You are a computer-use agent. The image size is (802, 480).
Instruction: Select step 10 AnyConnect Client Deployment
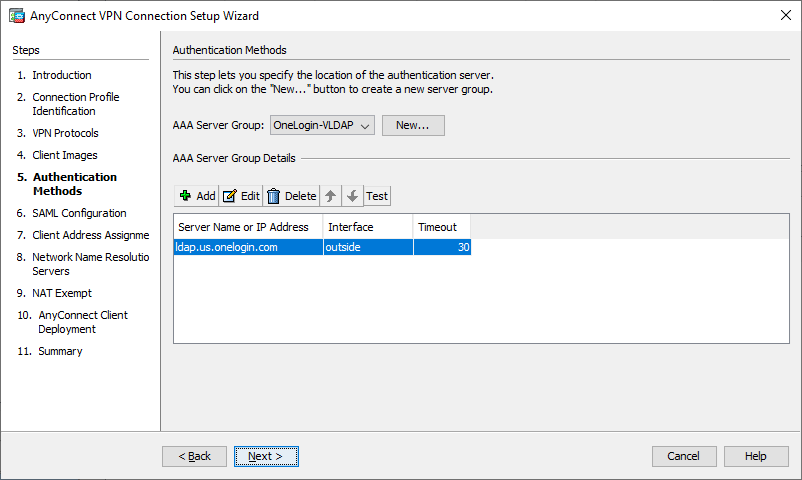click(73, 322)
